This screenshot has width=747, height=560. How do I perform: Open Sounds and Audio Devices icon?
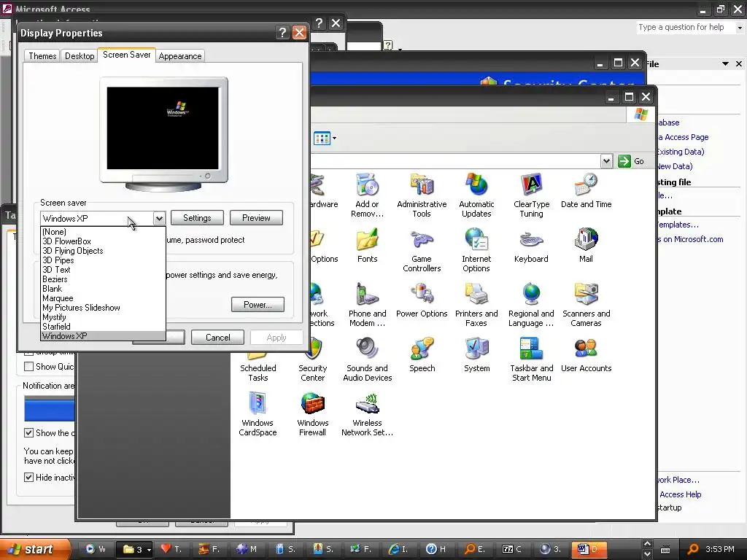368,359
